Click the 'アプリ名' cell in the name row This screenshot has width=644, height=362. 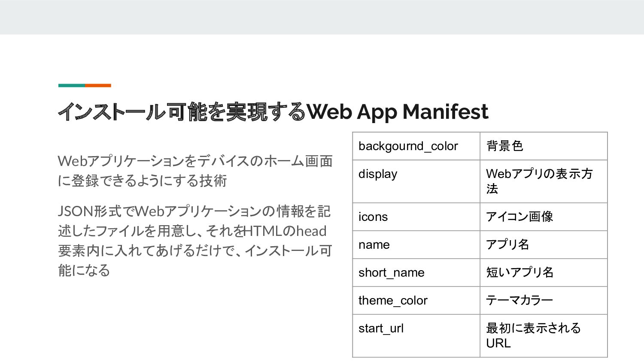pyautogui.click(x=544, y=245)
